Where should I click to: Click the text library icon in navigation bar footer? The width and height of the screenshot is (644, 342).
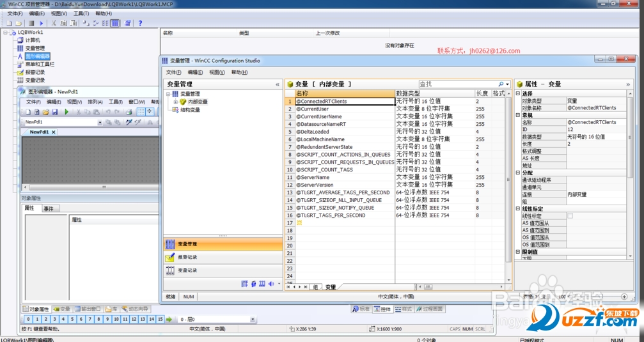244,284
